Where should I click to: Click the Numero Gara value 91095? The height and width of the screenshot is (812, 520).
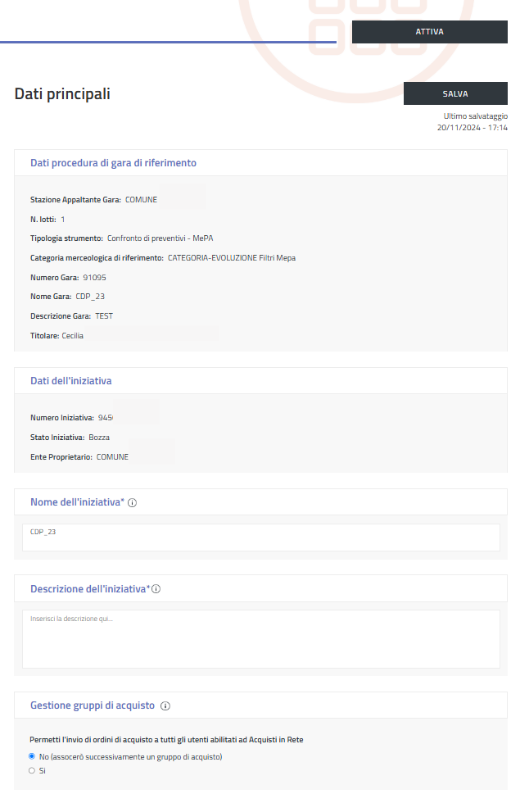point(94,277)
